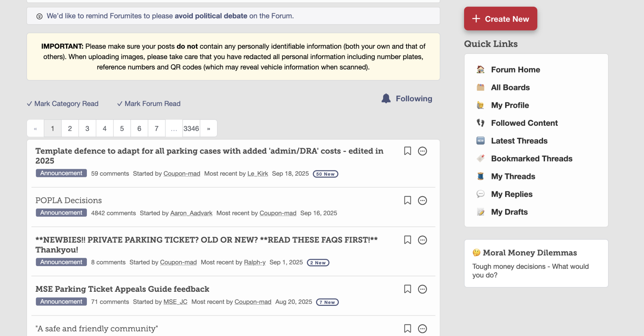Screen dimensions: 644x336
Task: Click the My Drafts notepad icon
Action: coord(481,212)
